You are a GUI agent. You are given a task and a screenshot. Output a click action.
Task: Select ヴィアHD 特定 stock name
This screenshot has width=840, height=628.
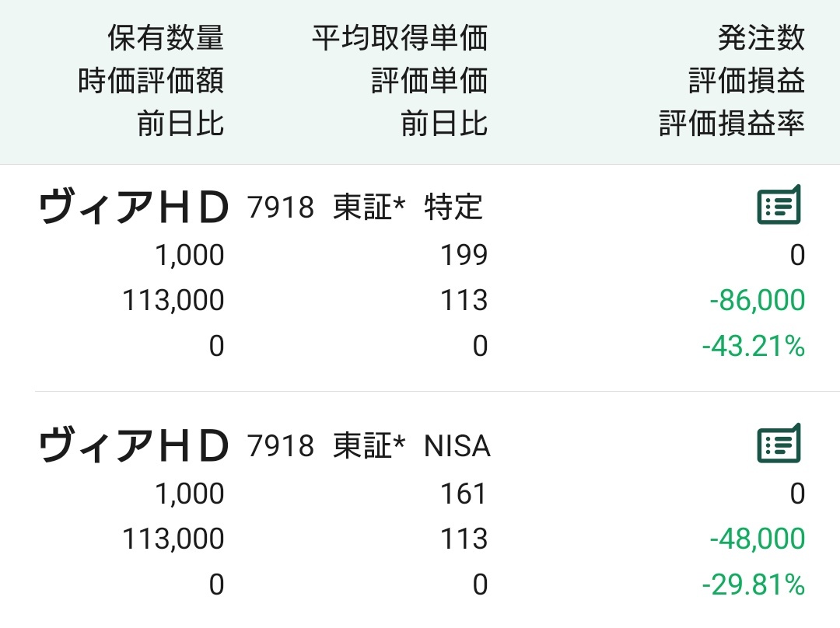coord(134,208)
